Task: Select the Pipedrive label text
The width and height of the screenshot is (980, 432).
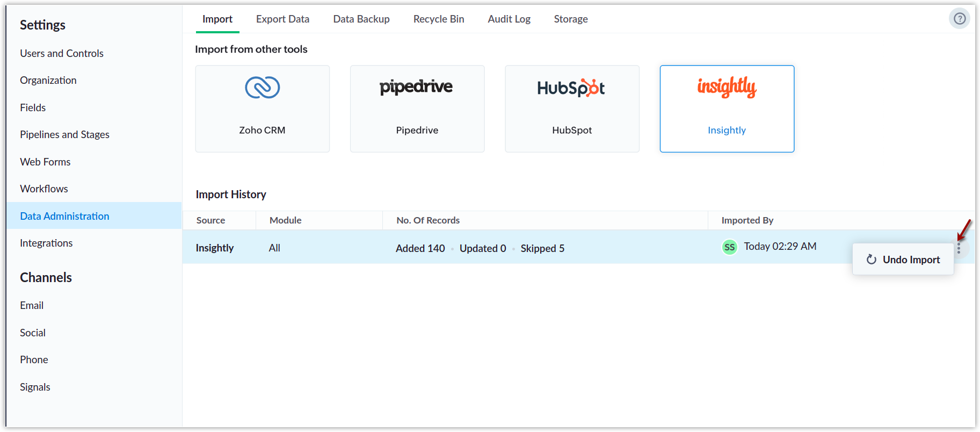Action: click(x=417, y=130)
